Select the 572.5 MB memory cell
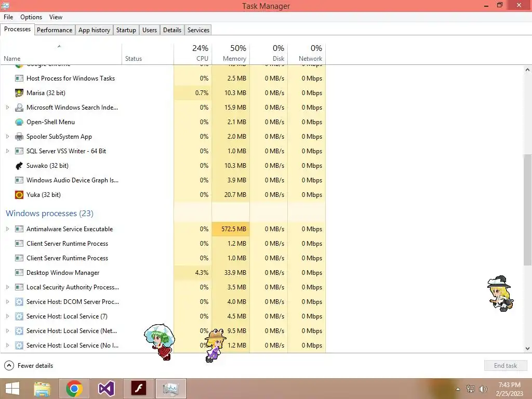This screenshot has height=399, width=532. pos(231,229)
